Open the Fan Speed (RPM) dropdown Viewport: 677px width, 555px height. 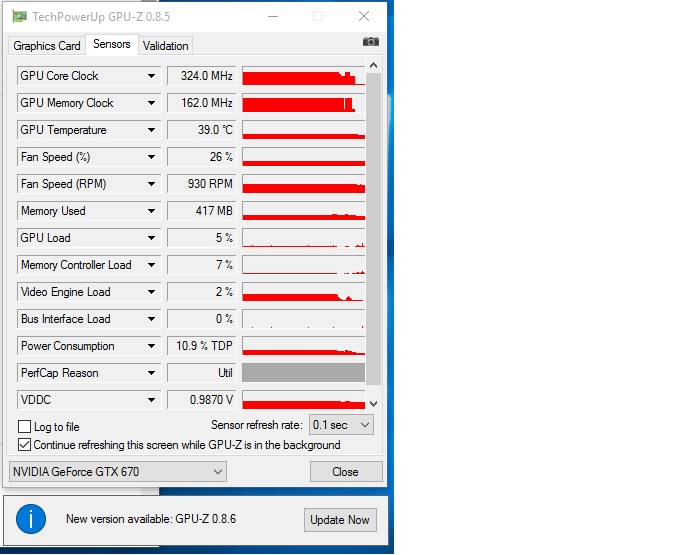pyautogui.click(x=89, y=184)
